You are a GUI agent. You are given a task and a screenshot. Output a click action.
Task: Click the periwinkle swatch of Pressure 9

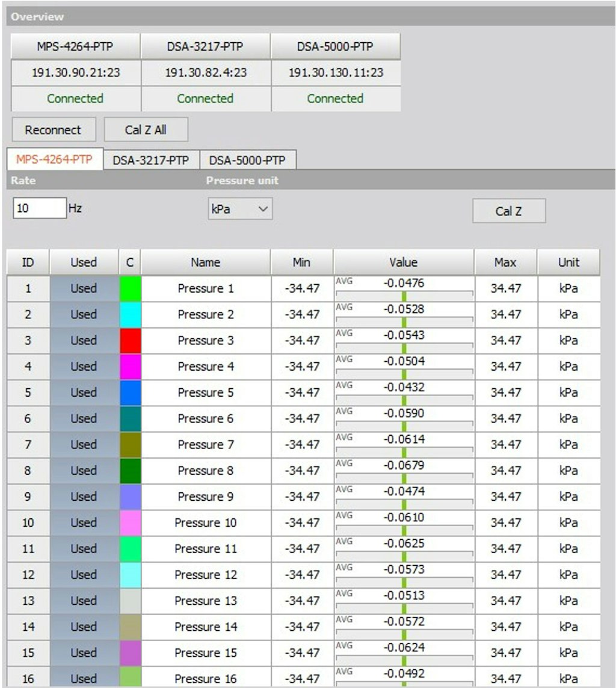[x=130, y=497]
